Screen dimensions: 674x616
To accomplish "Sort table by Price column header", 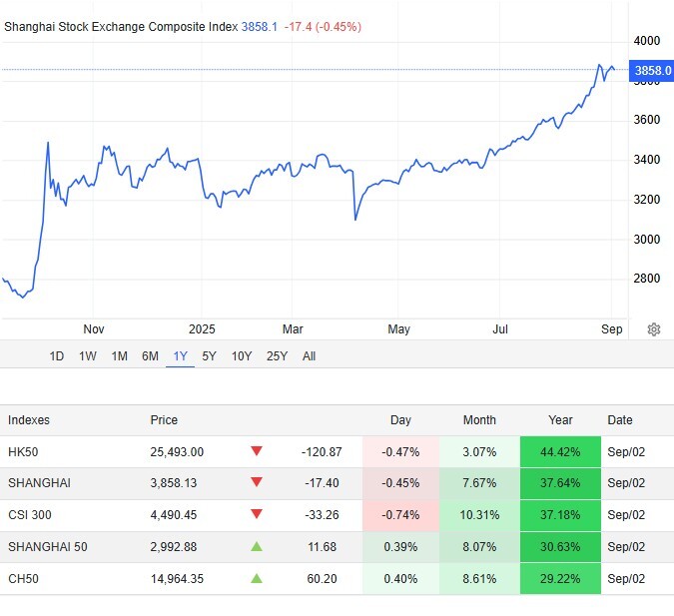I will coord(164,420).
